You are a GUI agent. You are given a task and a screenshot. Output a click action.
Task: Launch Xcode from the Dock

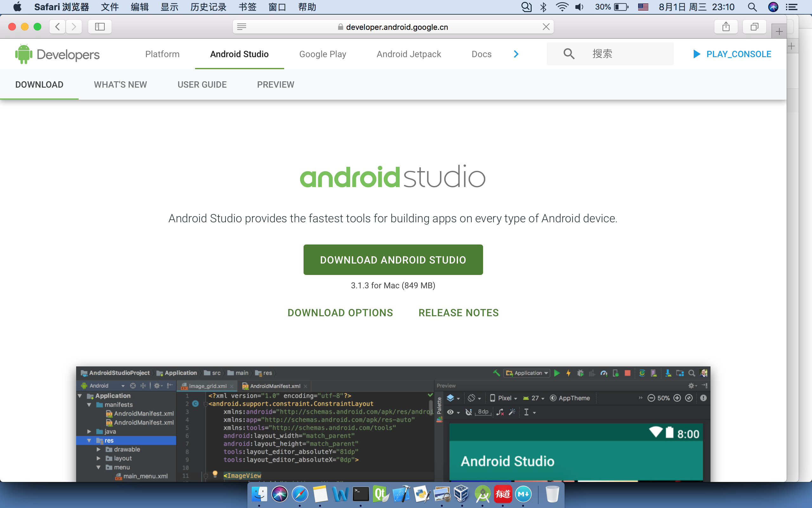click(x=401, y=494)
